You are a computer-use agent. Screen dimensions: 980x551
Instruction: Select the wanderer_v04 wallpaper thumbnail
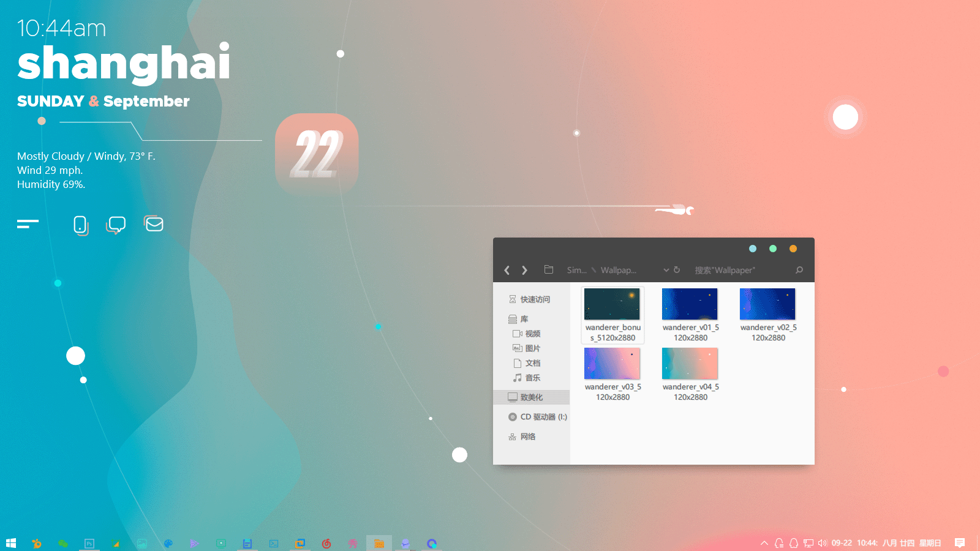click(x=690, y=364)
